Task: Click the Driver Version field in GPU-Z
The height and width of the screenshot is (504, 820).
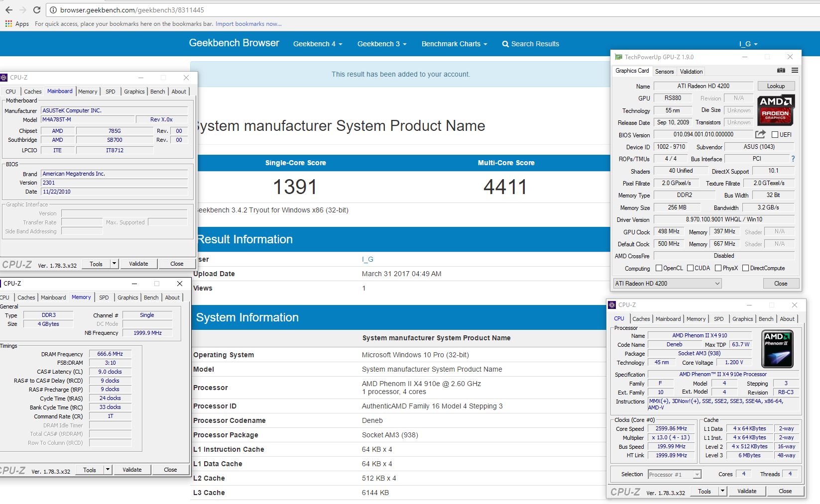Action: coord(723,219)
